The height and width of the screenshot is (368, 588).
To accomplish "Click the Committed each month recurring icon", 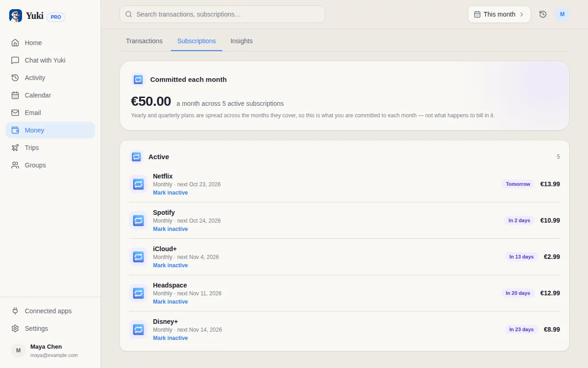I will pos(138,80).
